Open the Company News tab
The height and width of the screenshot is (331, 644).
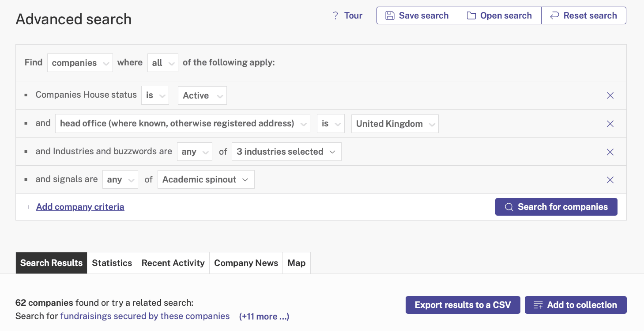click(246, 263)
